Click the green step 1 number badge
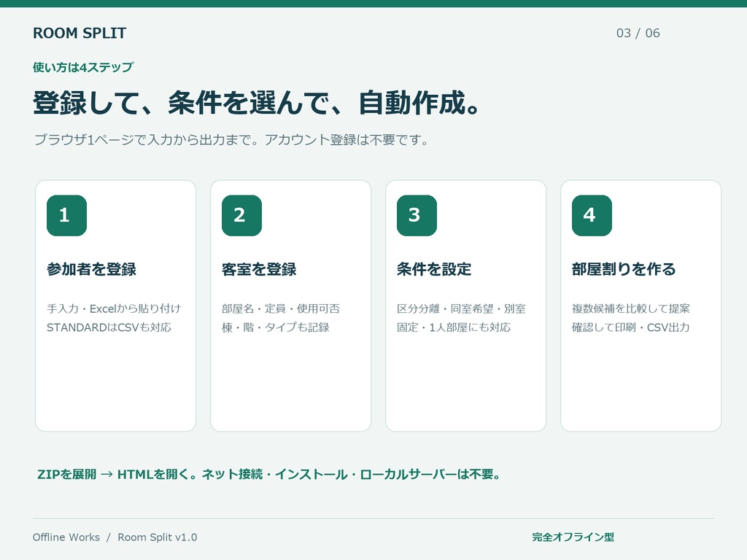Image resolution: width=747 pixels, height=560 pixels. [x=66, y=215]
